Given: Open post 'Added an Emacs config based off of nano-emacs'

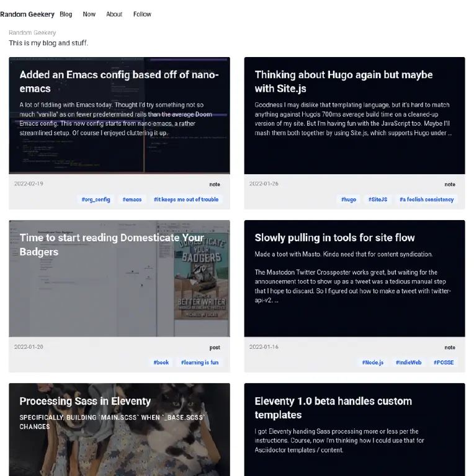Looking at the screenshot, I should pos(119,82).
